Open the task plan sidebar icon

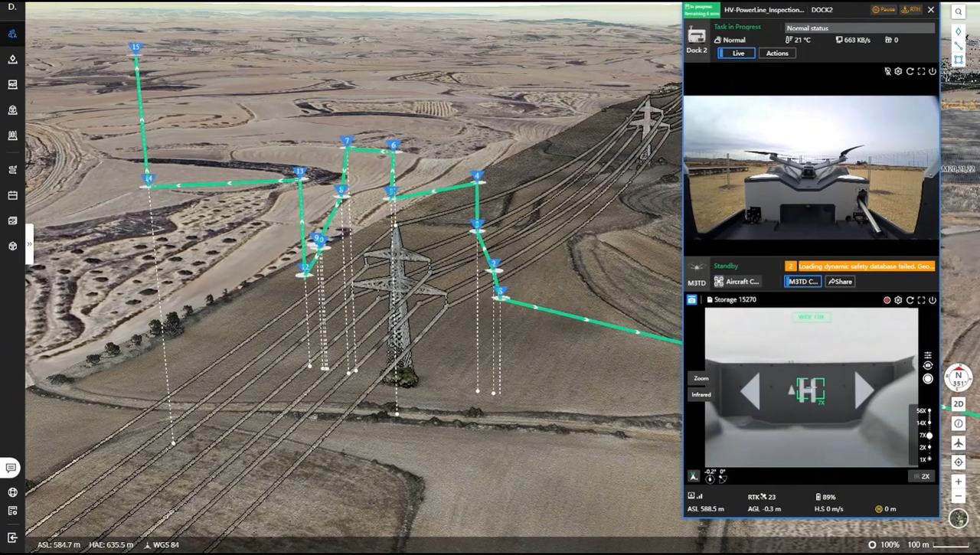pos(12,169)
